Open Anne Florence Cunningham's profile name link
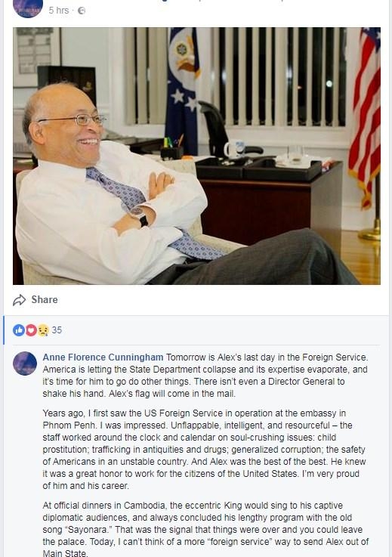 tap(103, 357)
